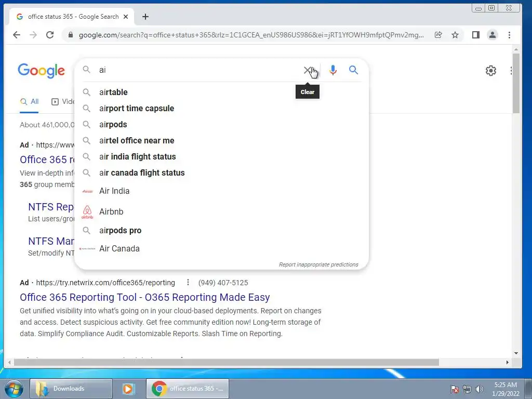The image size is (532, 399).
Task: Click the horizontal scrollbar thumb
Action: pos(227,362)
